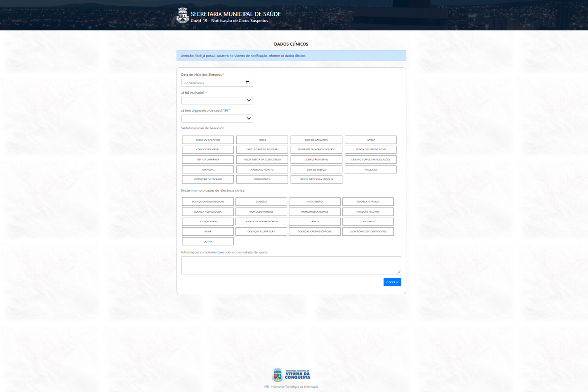Click the Secretaria Municipal de Saúde crest logo
Screen dimensions: 588x392
(182, 16)
